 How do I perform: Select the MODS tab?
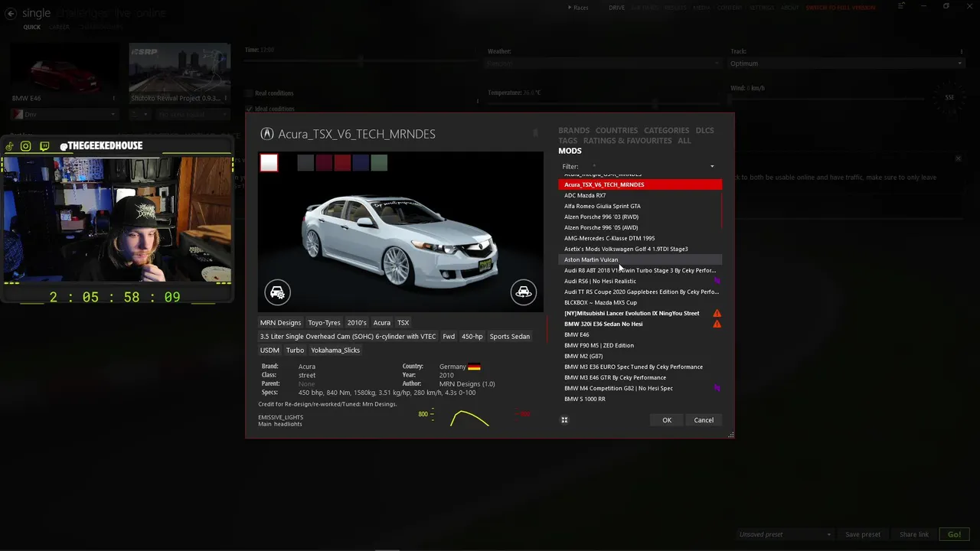(570, 151)
